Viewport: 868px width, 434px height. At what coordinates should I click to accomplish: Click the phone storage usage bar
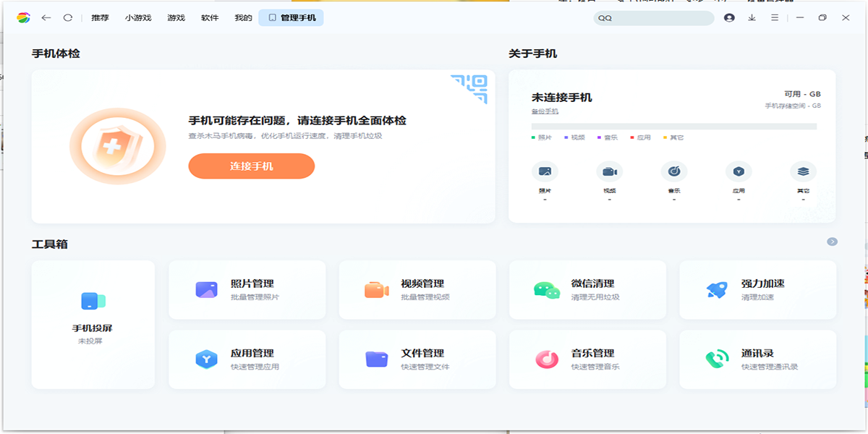674,126
